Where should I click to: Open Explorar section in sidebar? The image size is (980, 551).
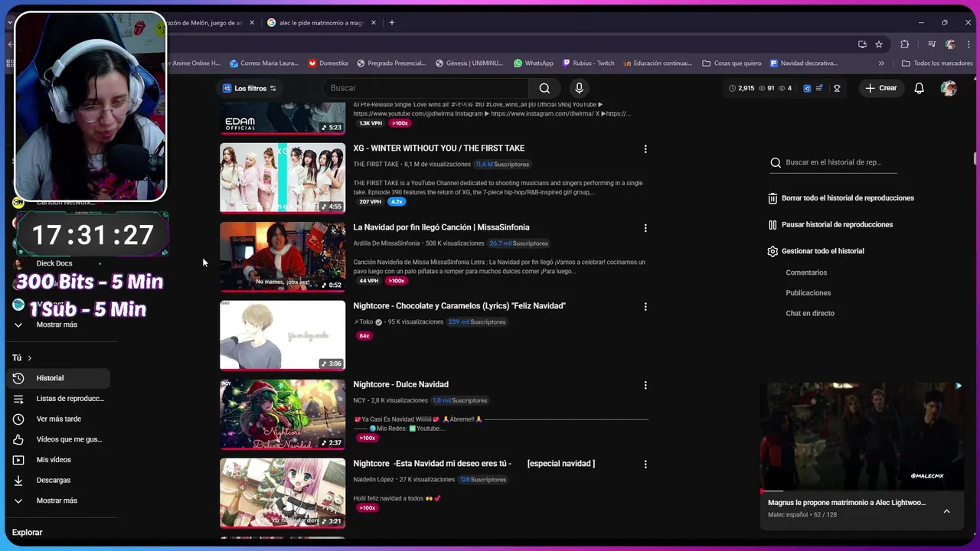click(28, 533)
